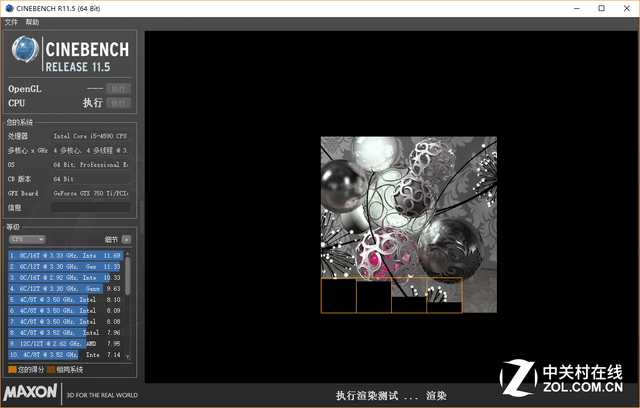Click the brown 相同系统 legend swatch
Screen dimensions: 640x408
pyautogui.click(x=51, y=370)
